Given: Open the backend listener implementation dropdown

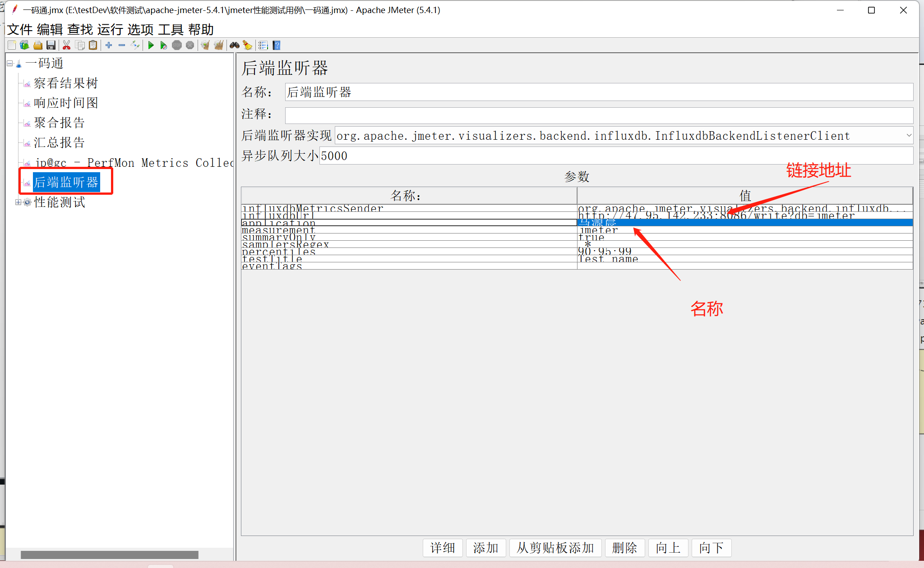Looking at the screenshot, I should [x=909, y=135].
